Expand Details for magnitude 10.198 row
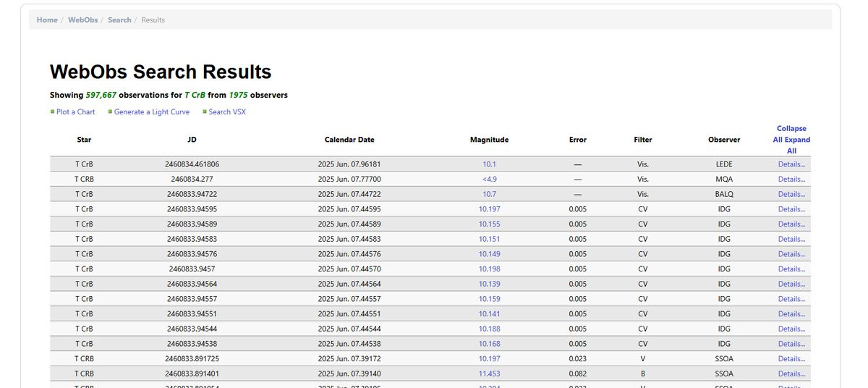The image size is (868, 388). (791, 269)
